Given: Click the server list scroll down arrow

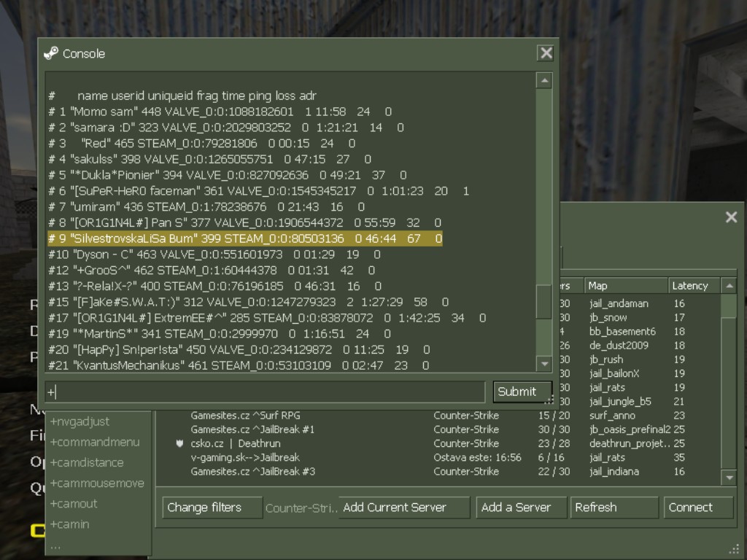Looking at the screenshot, I should [x=729, y=477].
